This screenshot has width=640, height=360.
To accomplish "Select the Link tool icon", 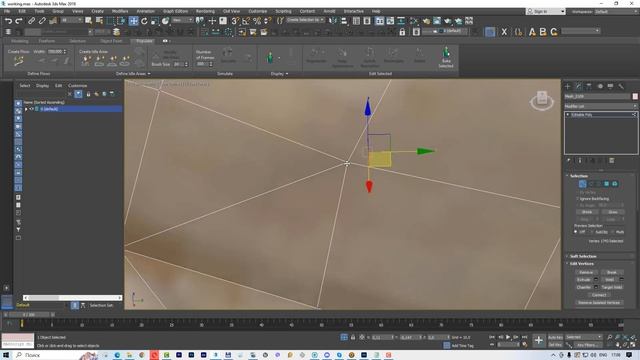I will [x=31, y=21].
